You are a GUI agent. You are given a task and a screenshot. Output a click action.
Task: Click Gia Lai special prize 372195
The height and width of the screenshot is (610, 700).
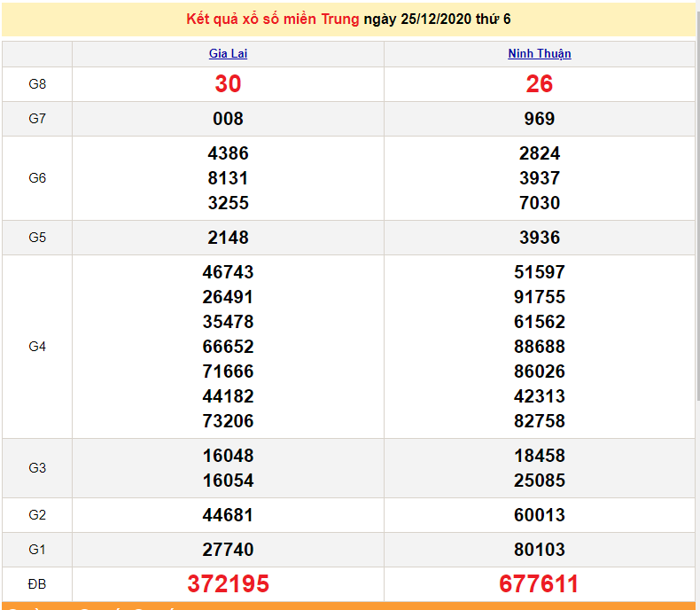(x=228, y=583)
